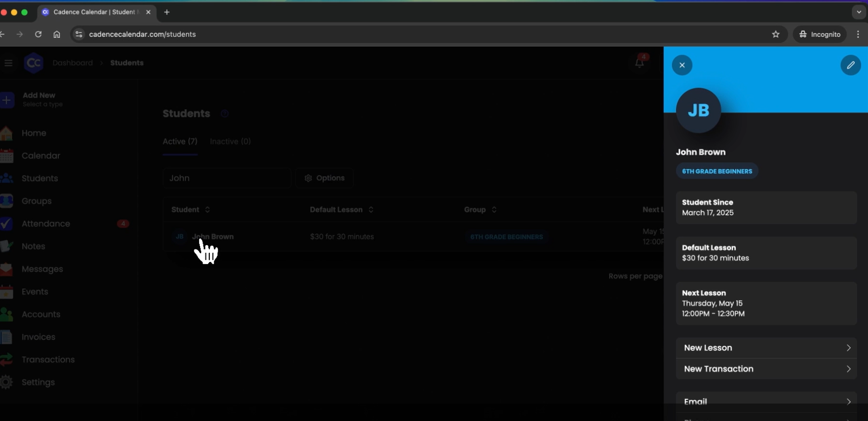868x421 pixels.
Task: Click the Students help question icon
Action: pyautogui.click(x=224, y=114)
